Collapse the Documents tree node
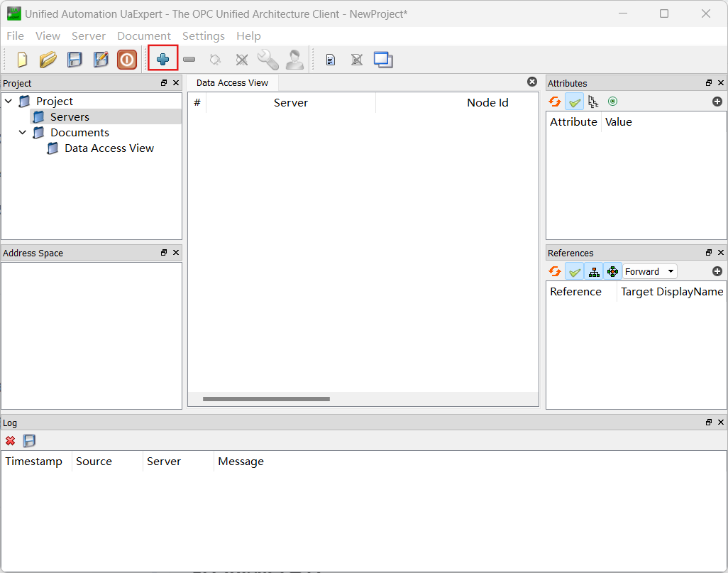Image resolution: width=728 pixels, height=573 pixels. (22, 133)
